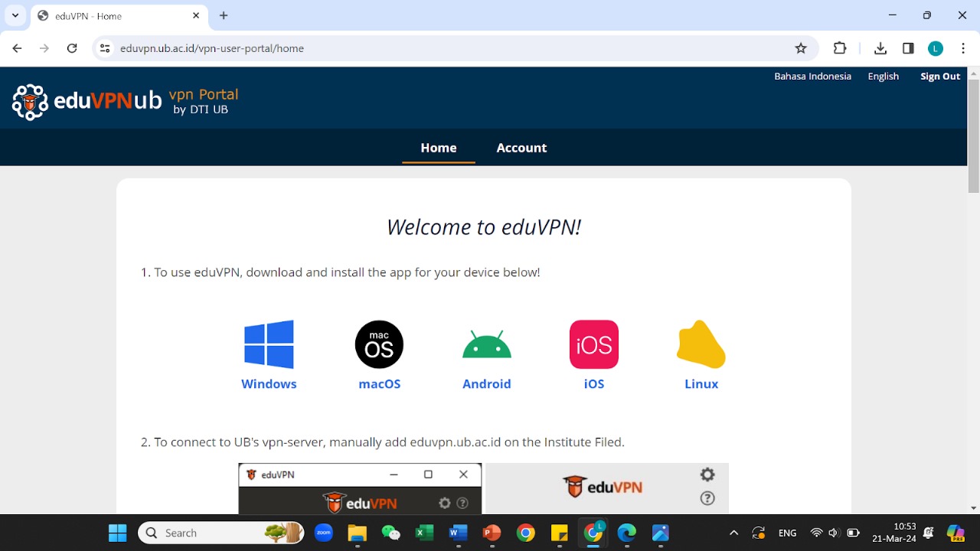Open PowerPoint from the taskbar
Viewport: 980px width, 551px height.
[492, 533]
